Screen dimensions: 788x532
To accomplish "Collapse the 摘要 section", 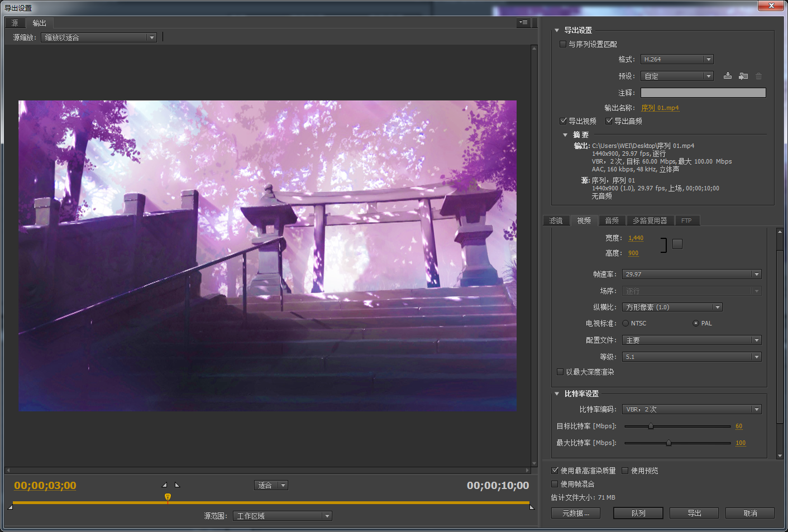I will click(x=565, y=135).
